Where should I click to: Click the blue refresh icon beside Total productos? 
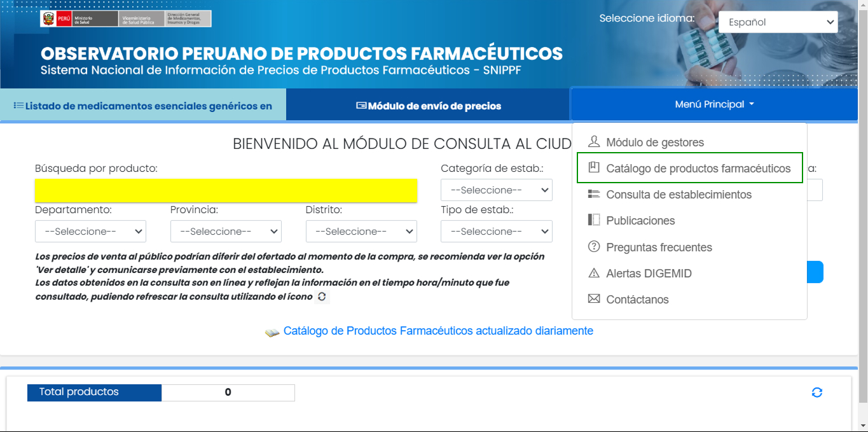click(x=817, y=393)
